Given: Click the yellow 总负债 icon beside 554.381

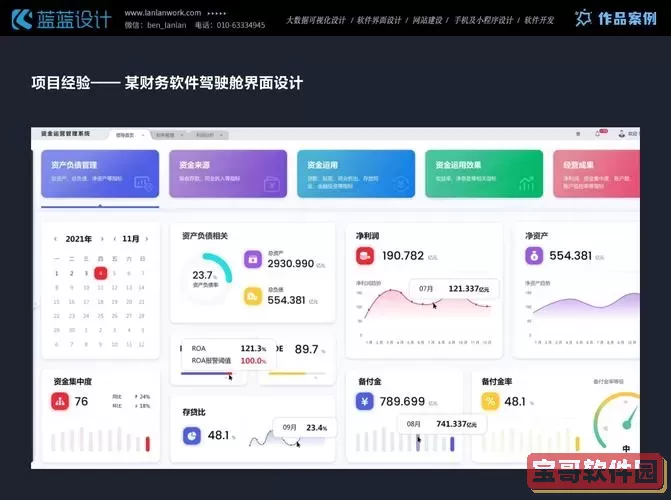Looking at the screenshot, I should coord(253,296).
